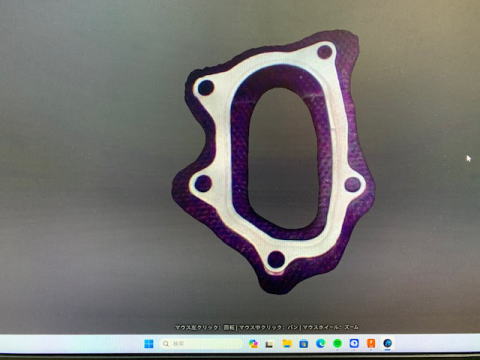Click the right-side bolt hole of gasket
Viewport: 480px width, 360px height.
pyautogui.click(x=353, y=185)
